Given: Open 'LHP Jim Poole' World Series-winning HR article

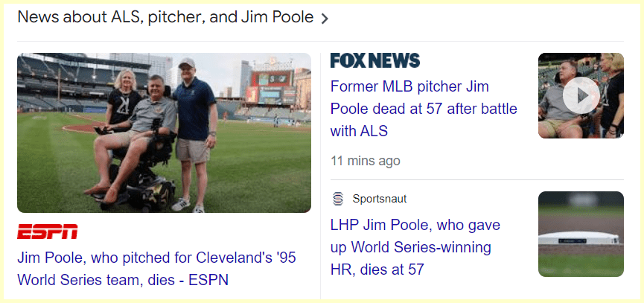Looking at the screenshot, I should (x=415, y=246).
